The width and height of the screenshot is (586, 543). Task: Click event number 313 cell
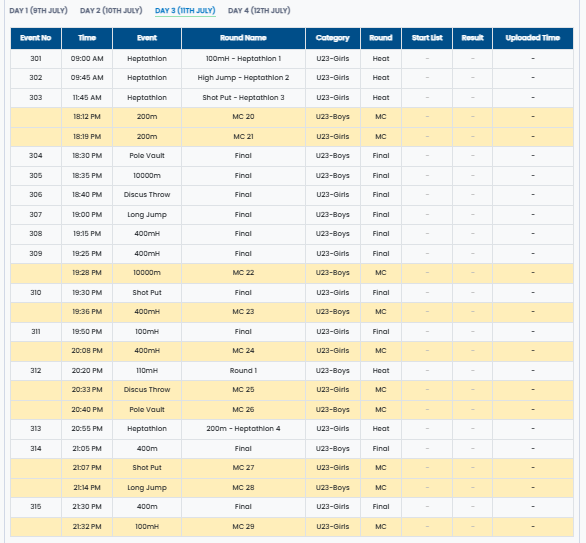click(36, 429)
